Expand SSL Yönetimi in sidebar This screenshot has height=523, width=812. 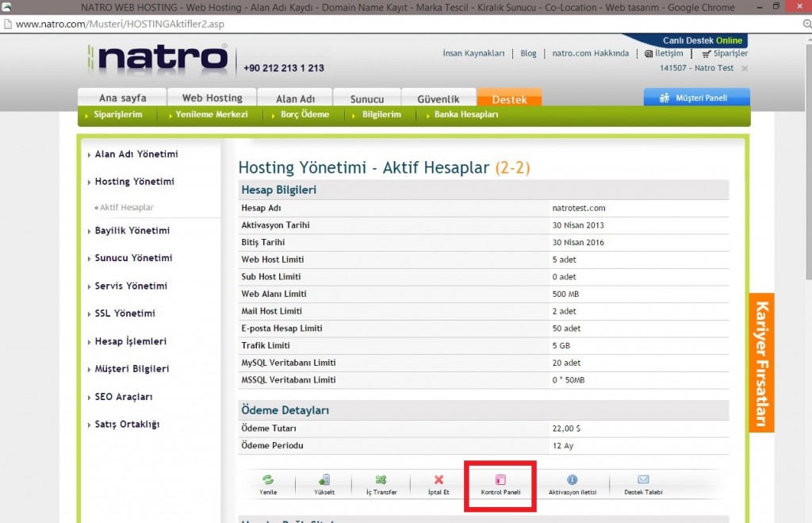[x=124, y=313]
